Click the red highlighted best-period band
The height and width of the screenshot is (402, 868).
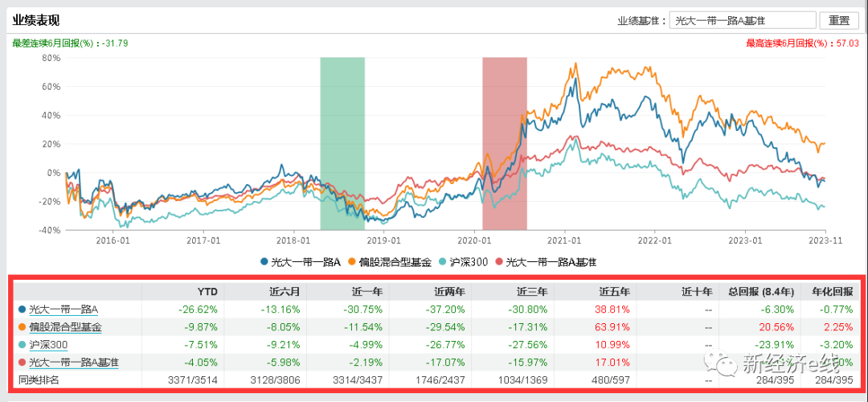(504, 145)
